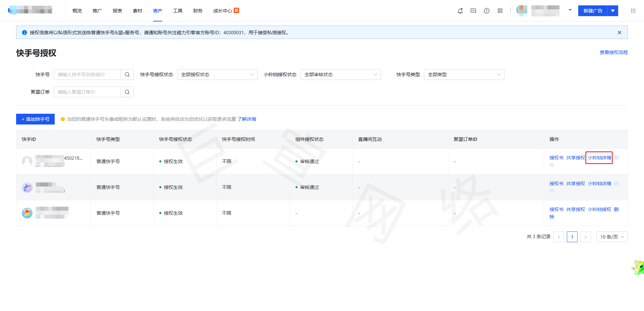Click the info icon in the blue banner
The image size is (644, 311).
point(24,32)
